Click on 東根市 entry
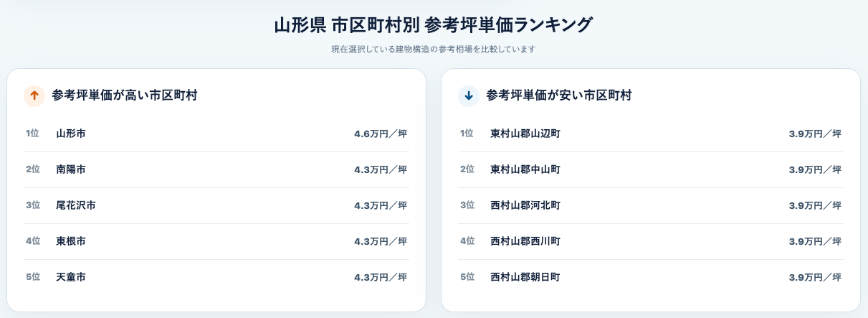 tap(216, 241)
